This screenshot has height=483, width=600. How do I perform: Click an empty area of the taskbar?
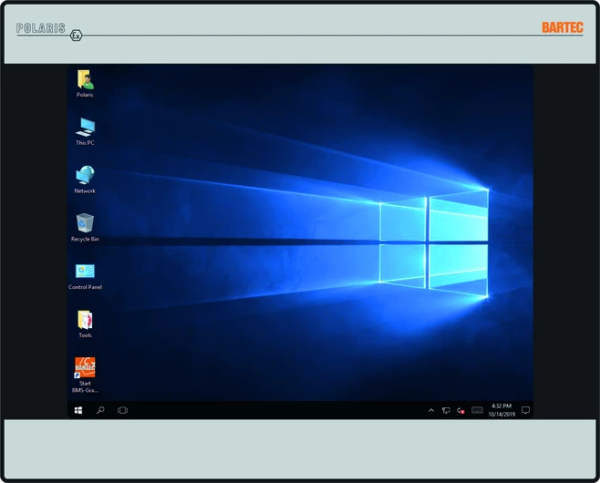tap(280, 410)
